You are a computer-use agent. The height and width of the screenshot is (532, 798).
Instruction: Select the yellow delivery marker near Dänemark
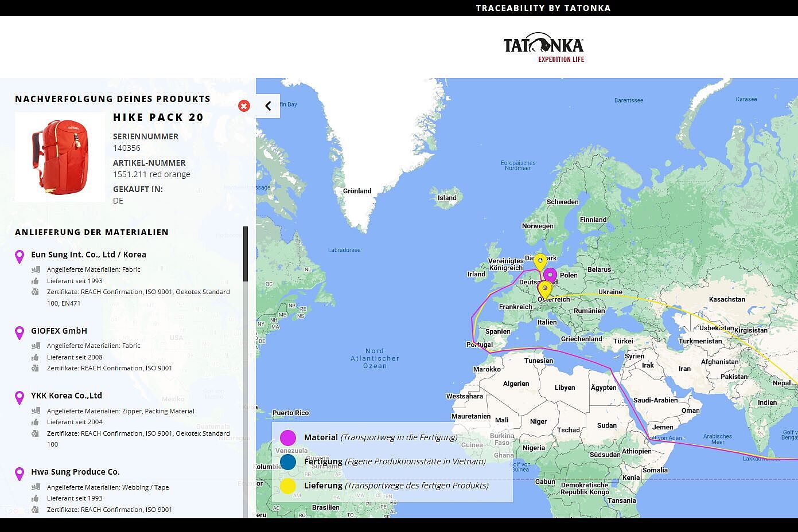click(x=540, y=262)
